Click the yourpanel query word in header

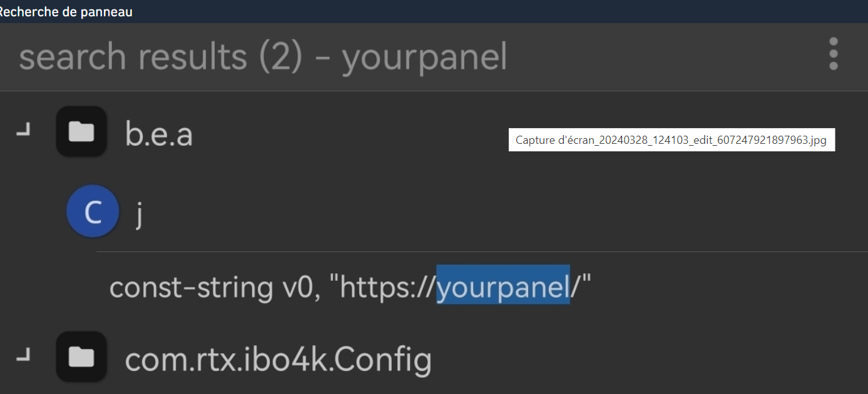[424, 57]
